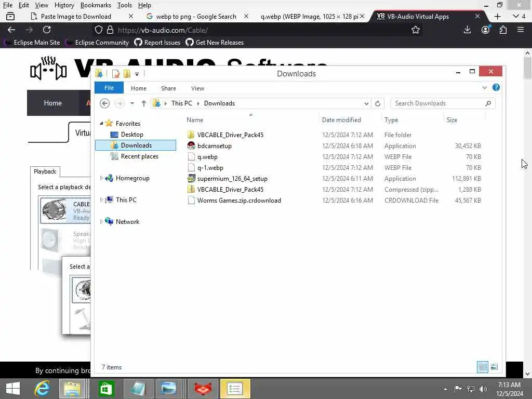Switch to the View ribbon tab
Image resolution: width=532 pixels, height=399 pixels.
click(x=197, y=88)
